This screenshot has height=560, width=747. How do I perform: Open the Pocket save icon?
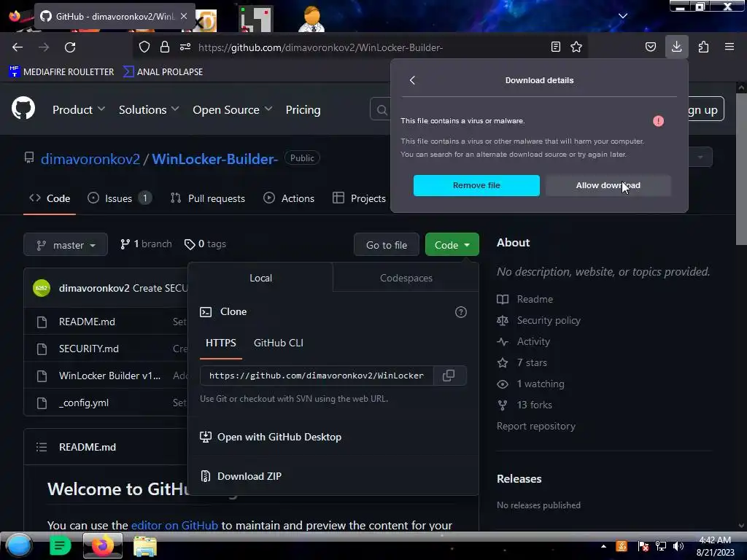pyautogui.click(x=650, y=47)
